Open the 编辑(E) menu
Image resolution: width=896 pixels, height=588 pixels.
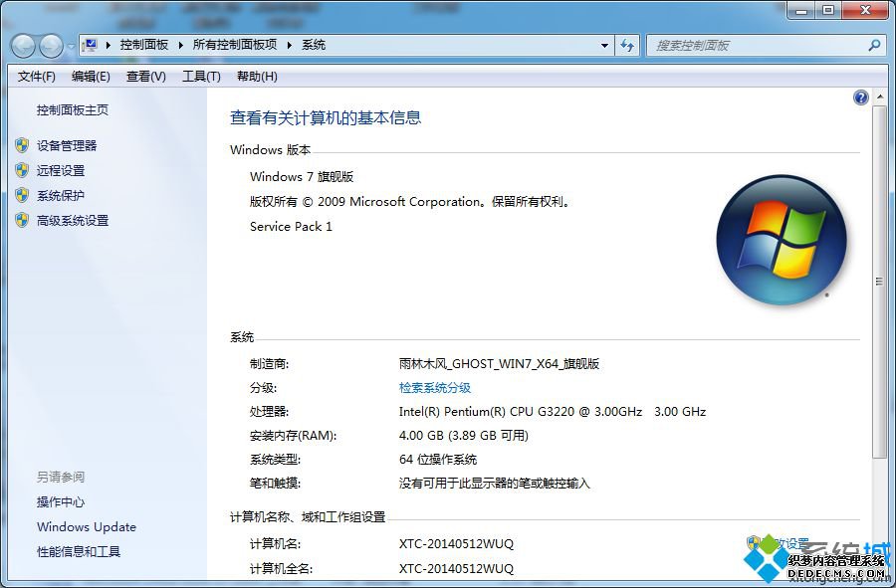tap(91, 77)
